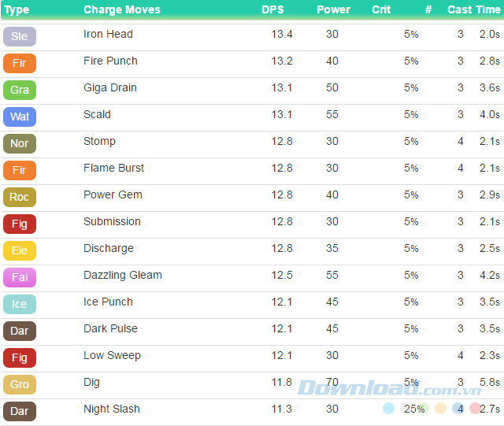Click the Water type badge next to Scald
The width and height of the screenshot is (504, 426).
click(20, 117)
